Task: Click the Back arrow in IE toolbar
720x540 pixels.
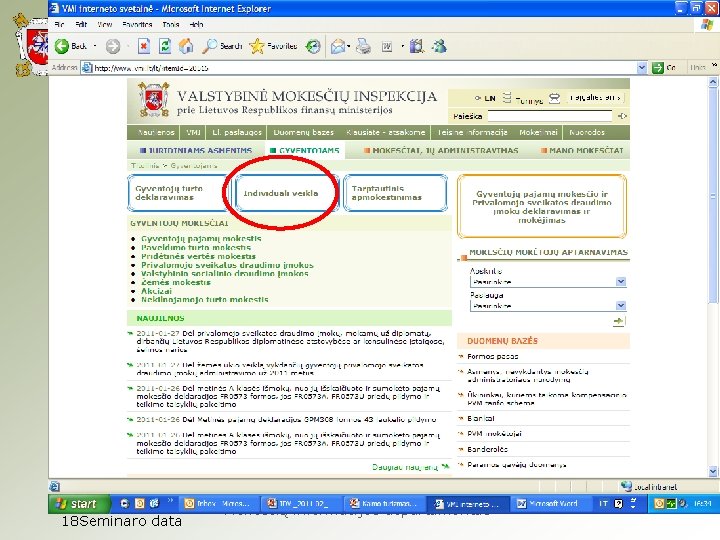Action: point(62,46)
